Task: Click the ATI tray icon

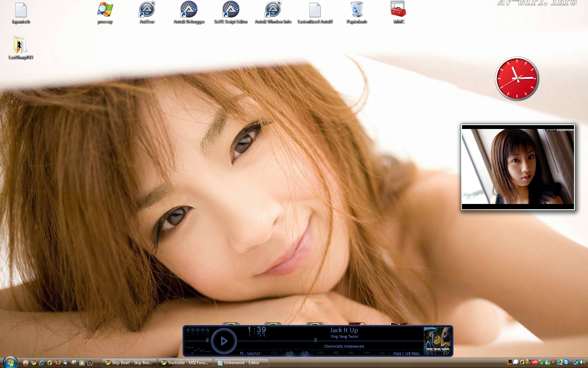Action: (535, 362)
